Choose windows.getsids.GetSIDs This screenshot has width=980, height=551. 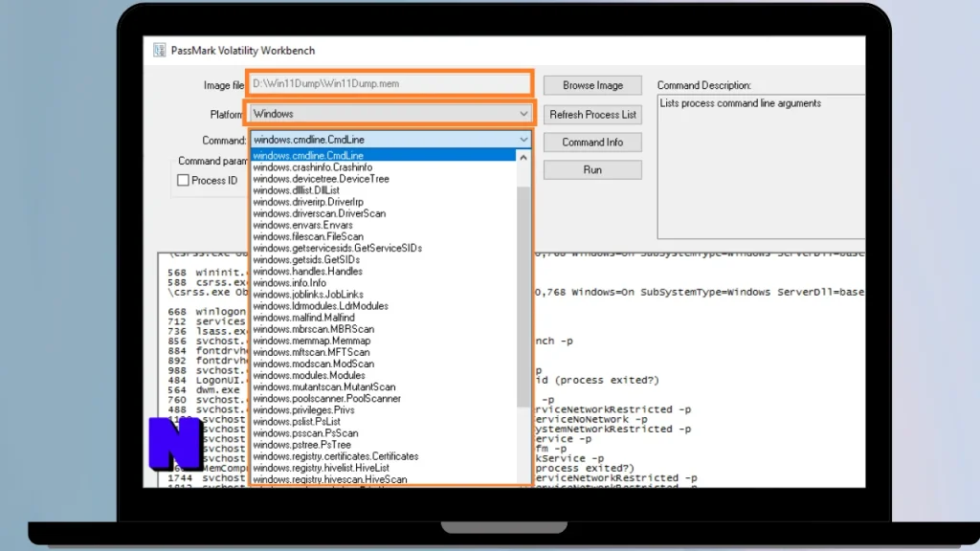(x=384, y=260)
